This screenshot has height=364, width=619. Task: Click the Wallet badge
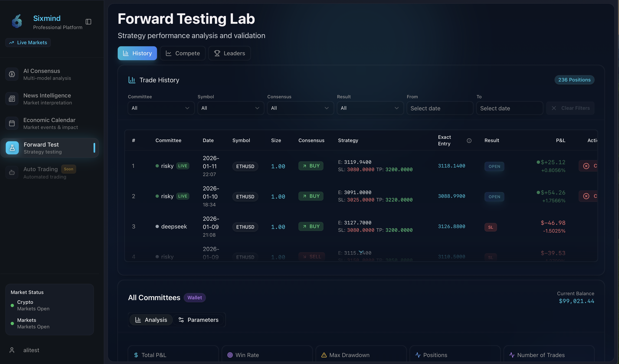[x=194, y=298]
